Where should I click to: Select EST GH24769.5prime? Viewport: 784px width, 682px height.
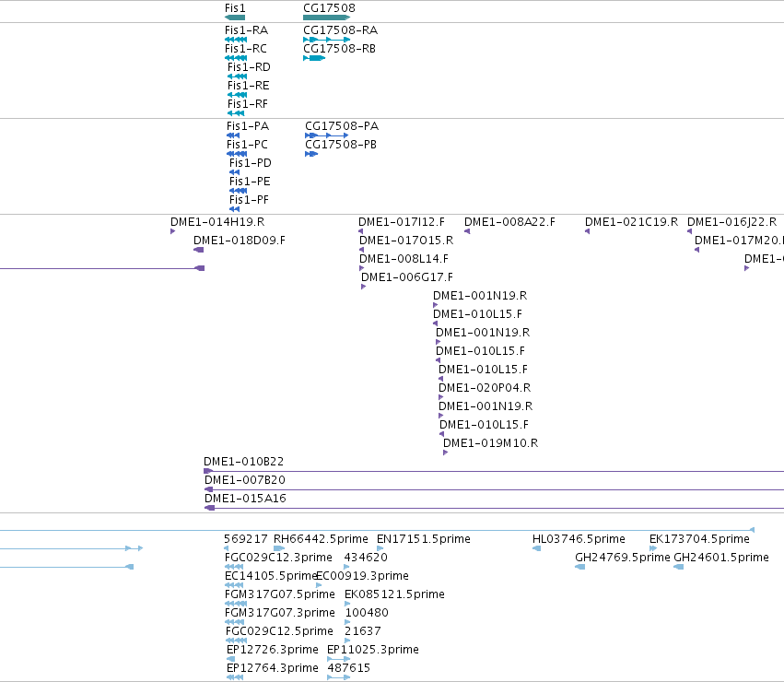[623, 558]
